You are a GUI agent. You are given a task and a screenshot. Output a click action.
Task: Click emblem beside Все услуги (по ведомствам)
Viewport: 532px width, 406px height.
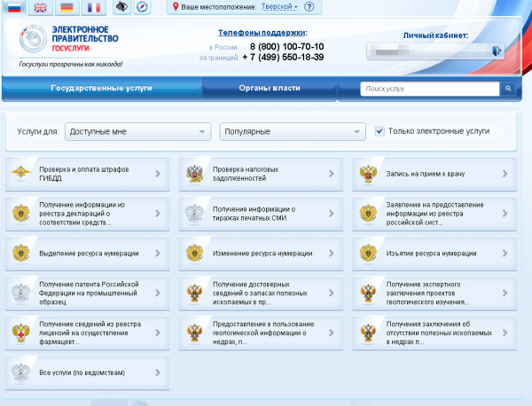coord(20,372)
